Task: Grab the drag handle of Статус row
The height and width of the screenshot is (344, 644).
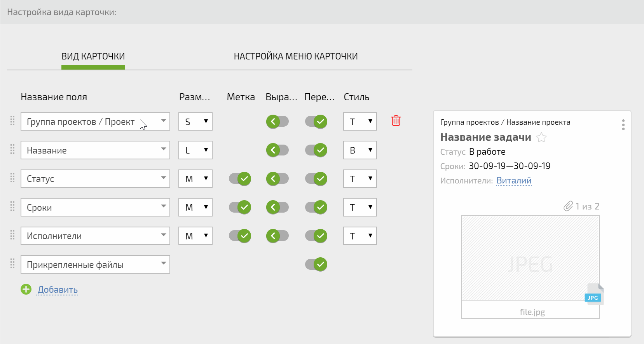Action: click(x=12, y=178)
